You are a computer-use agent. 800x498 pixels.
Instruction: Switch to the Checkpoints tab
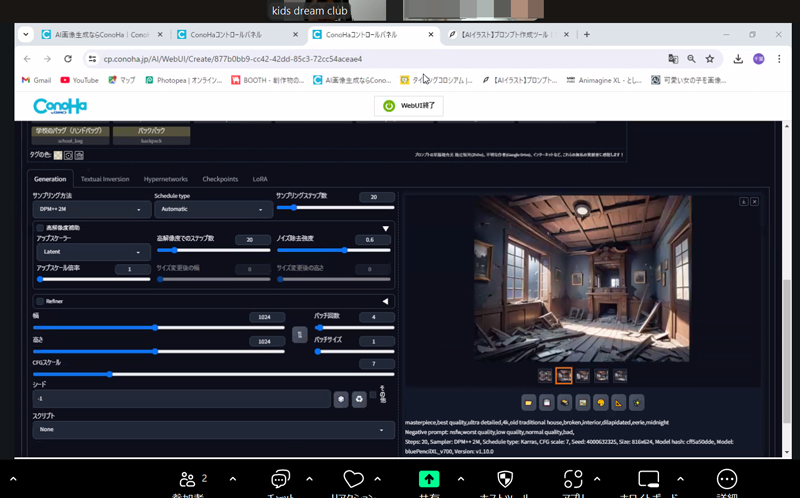click(x=220, y=179)
